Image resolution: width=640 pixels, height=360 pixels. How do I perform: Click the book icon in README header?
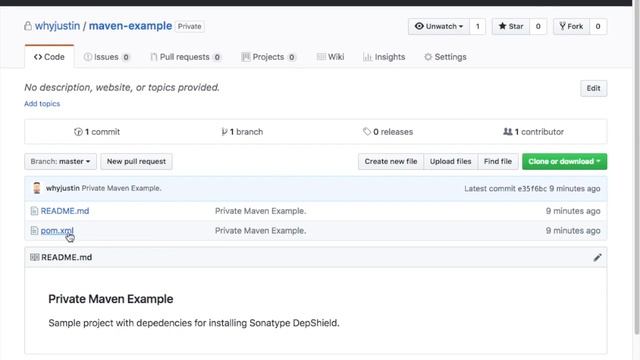(35, 257)
